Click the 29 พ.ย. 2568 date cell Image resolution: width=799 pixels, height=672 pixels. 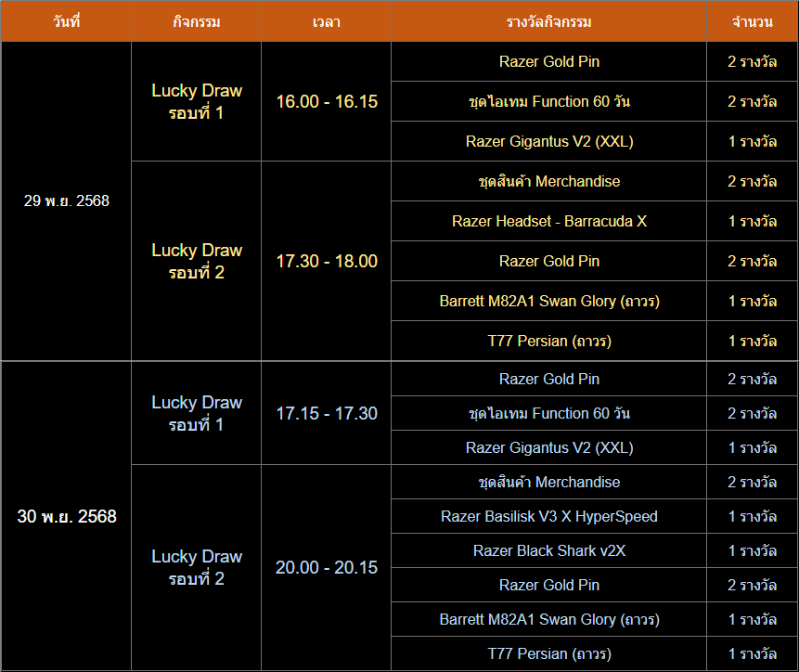(x=66, y=200)
